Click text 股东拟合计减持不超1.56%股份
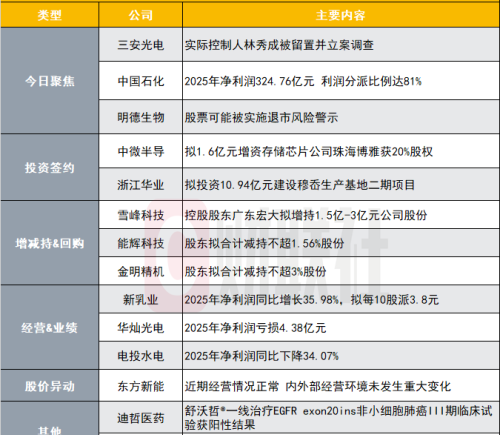The width and height of the screenshot is (500, 435). coord(265,243)
